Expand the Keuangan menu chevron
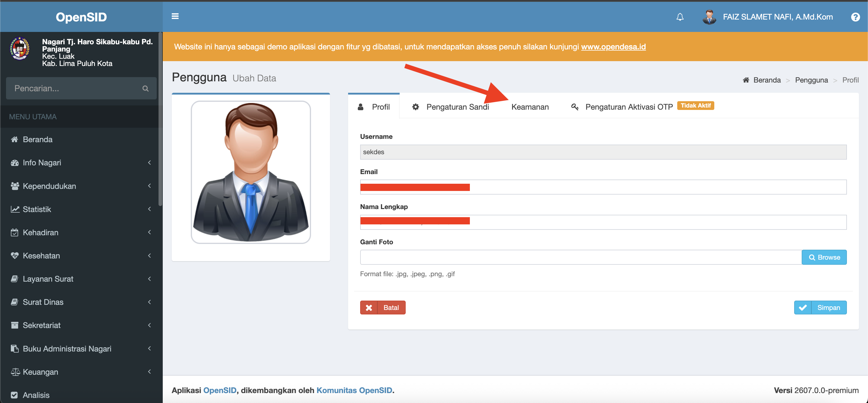 pyautogui.click(x=149, y=371)
